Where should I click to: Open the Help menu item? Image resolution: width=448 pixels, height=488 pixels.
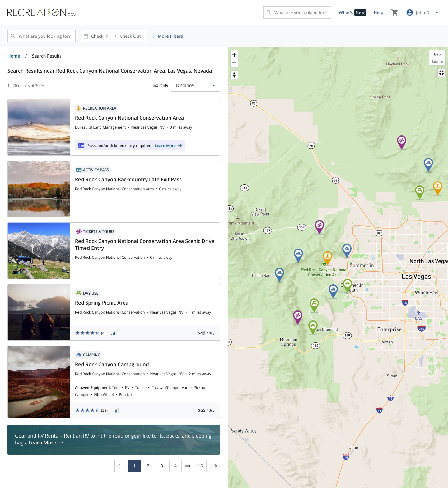(x=378, y=12)
